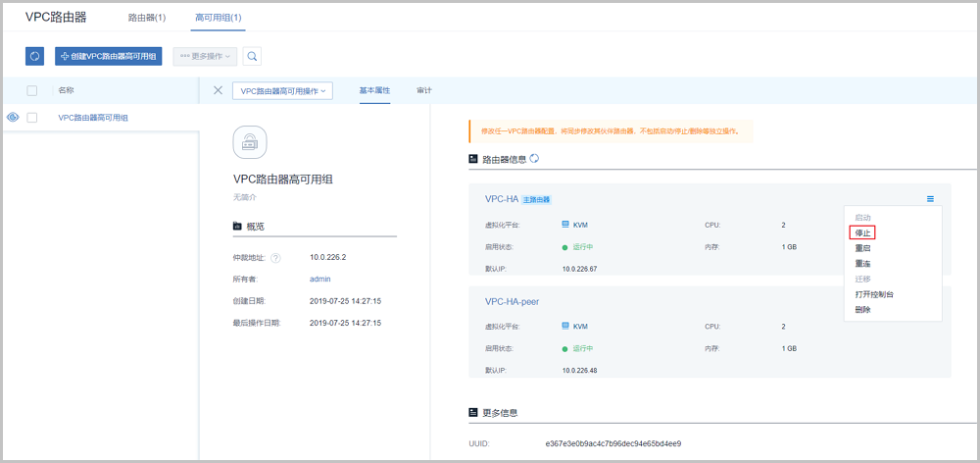Choose 重启 in the router menu
Screen dimensions: 980x463
[862, 248]
